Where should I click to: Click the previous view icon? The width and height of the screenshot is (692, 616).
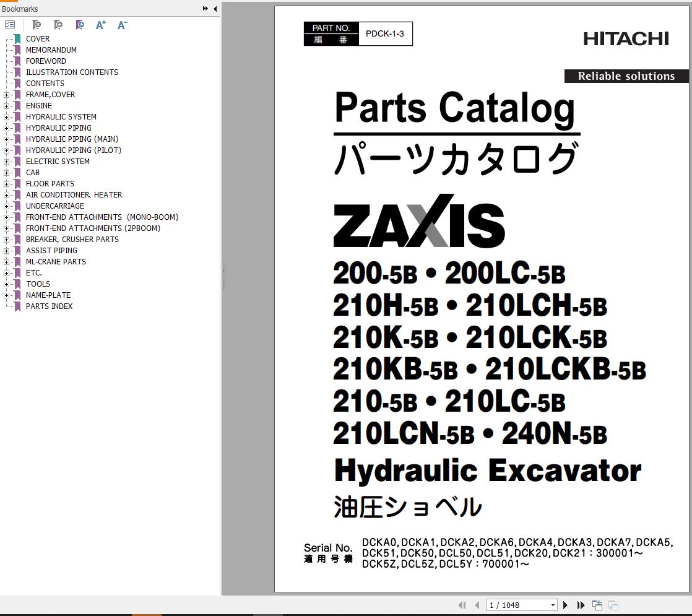[597, 605]
